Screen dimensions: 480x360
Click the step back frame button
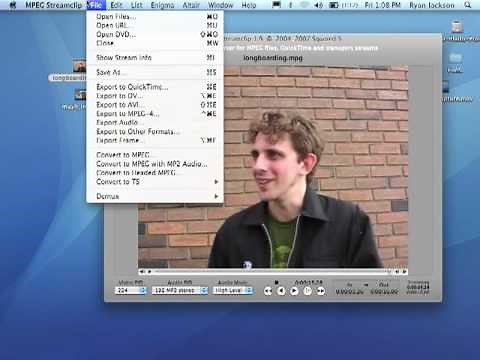click(x=281, y=291)
